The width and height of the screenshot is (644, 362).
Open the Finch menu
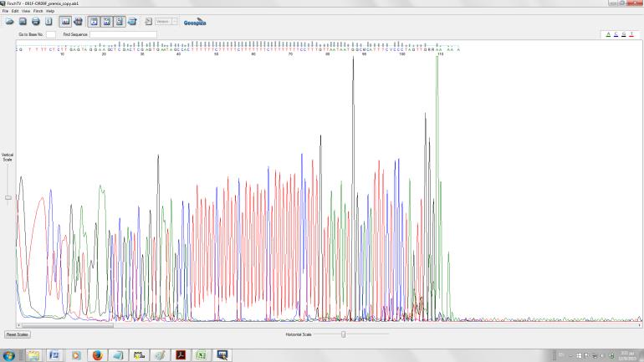(38, 11)
